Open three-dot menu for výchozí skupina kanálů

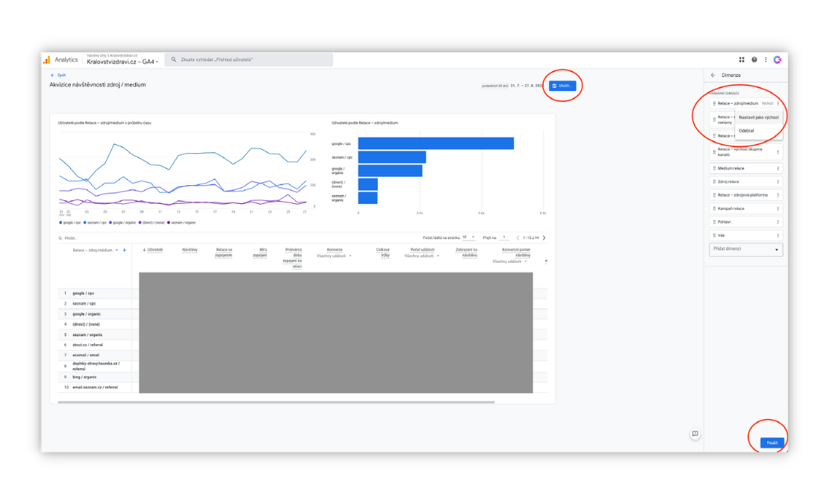tap(777, 152)
